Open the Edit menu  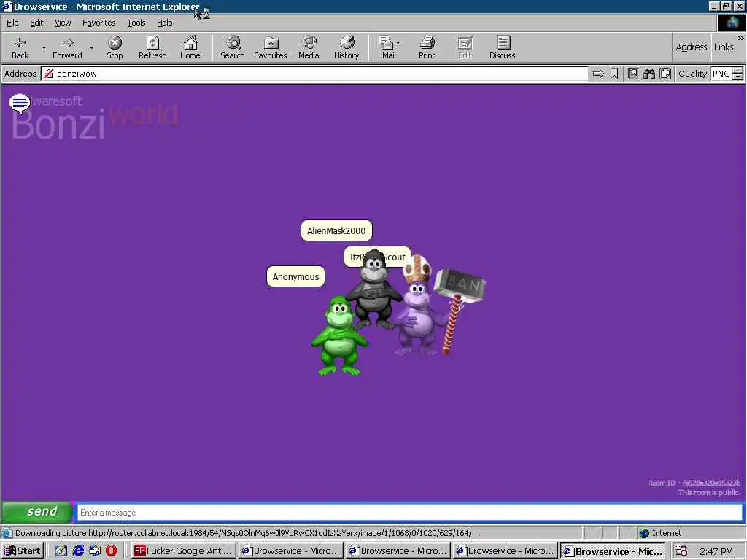coord(36,23)
